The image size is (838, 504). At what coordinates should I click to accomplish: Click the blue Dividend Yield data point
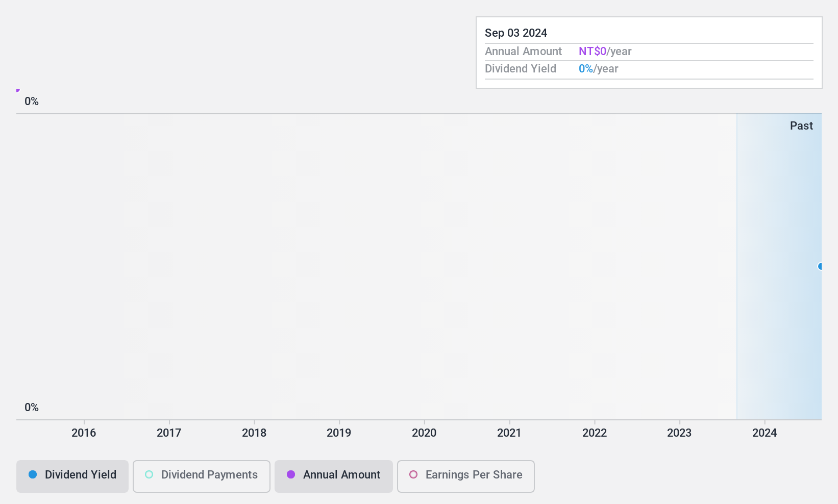pyautogui.click(x=820, y=266)
